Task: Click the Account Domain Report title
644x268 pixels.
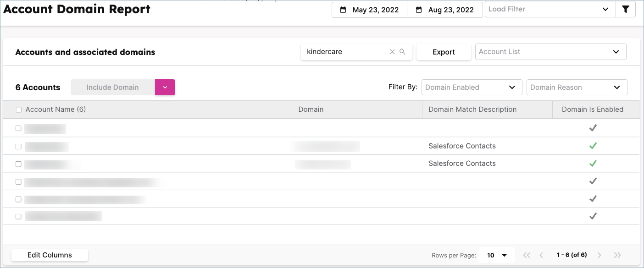Action: [77, 9]
